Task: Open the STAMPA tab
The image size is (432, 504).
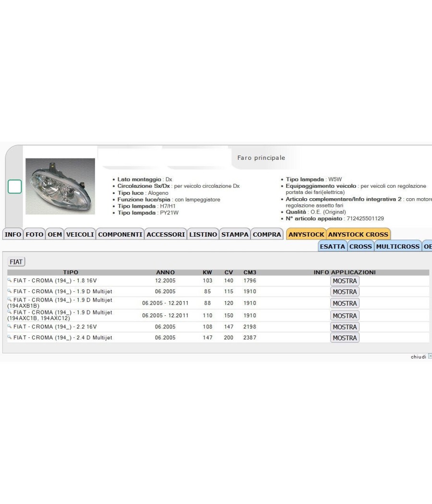Action: pos(235,234)
